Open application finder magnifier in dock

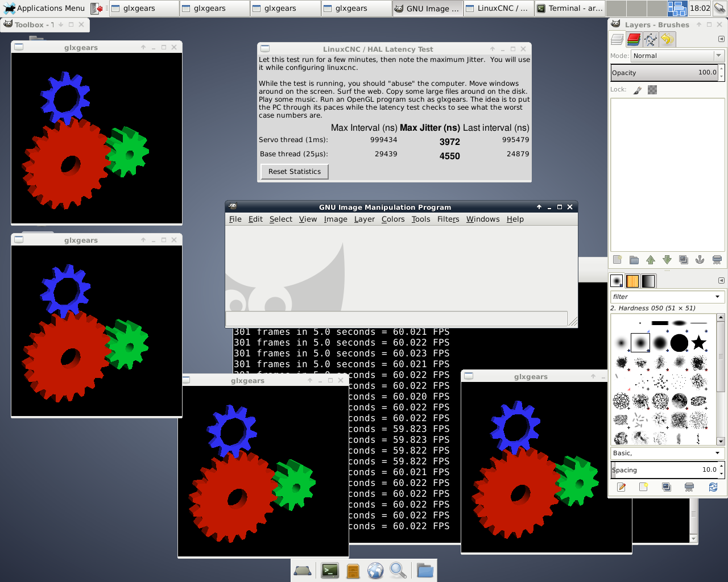[398, 570]
